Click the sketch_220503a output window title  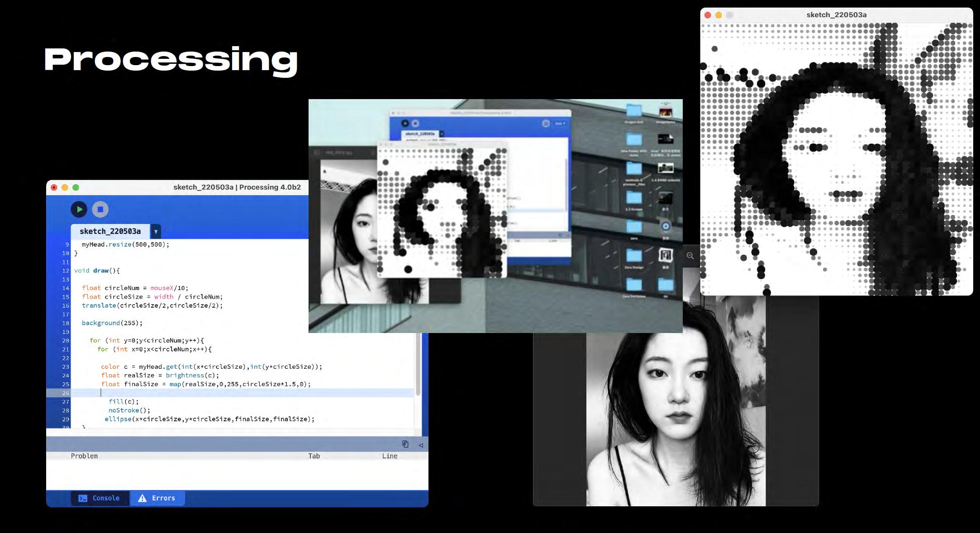[x=836, y=15]
